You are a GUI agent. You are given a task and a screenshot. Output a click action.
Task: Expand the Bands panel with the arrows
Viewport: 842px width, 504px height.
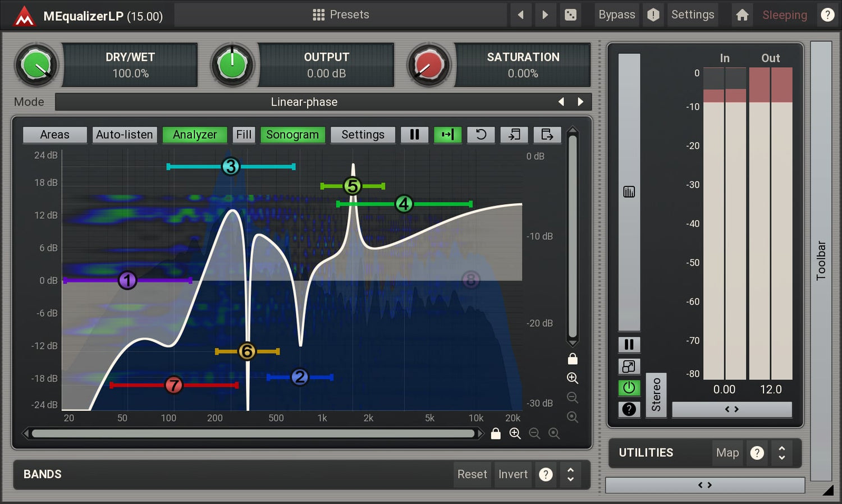[570, 474]
